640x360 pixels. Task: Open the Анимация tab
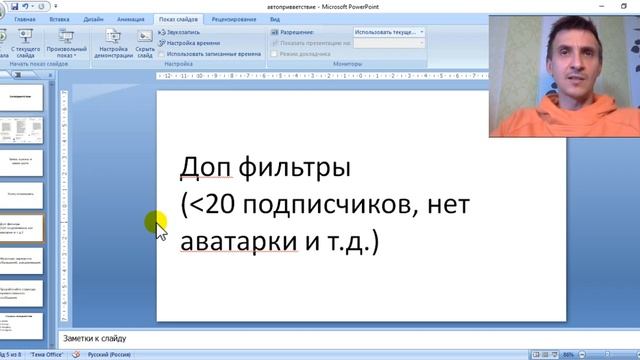pos(131,19)
